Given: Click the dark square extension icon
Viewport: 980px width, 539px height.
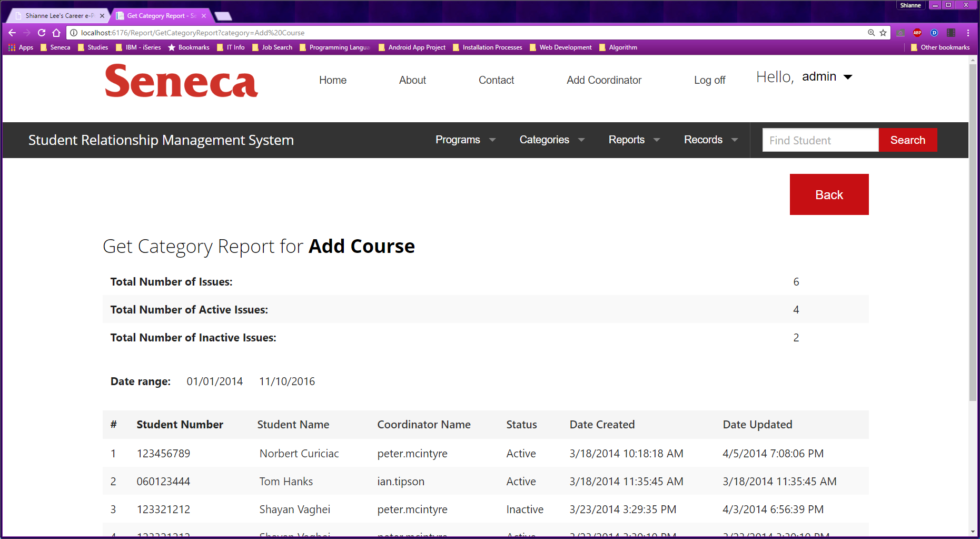Looking at the screenshot, I should point(951,33).
